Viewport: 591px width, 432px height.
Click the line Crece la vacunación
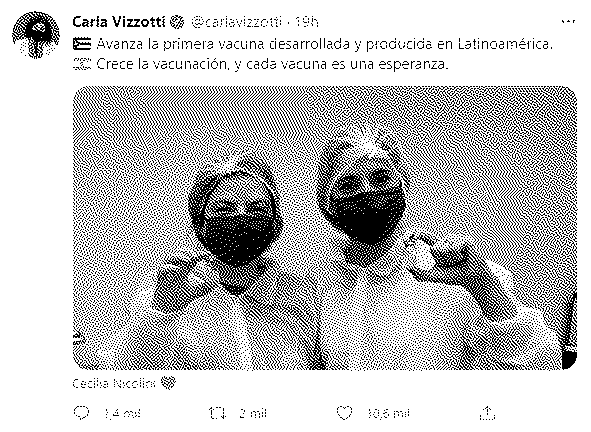click(x=273, y=64)
